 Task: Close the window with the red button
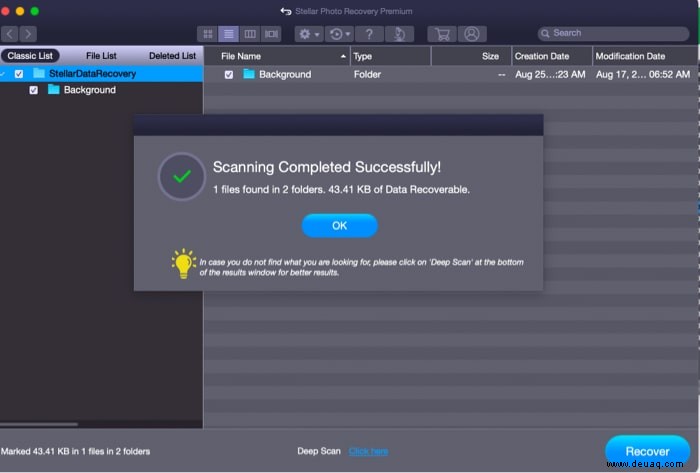click(x=5, y=11)
